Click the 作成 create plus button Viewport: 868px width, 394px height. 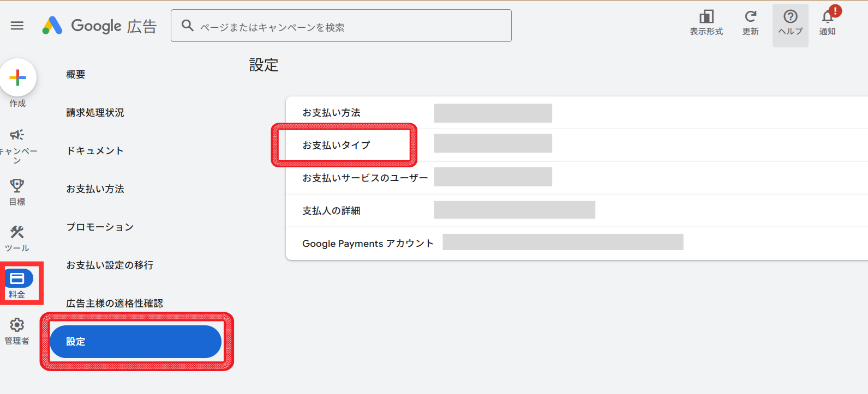[x=17, y=78]
